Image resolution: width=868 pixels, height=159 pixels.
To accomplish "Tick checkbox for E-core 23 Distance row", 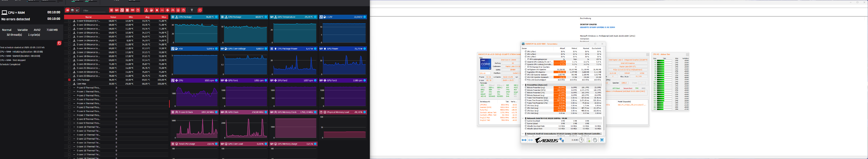I will pyautogui.click(x=69, y=76).
